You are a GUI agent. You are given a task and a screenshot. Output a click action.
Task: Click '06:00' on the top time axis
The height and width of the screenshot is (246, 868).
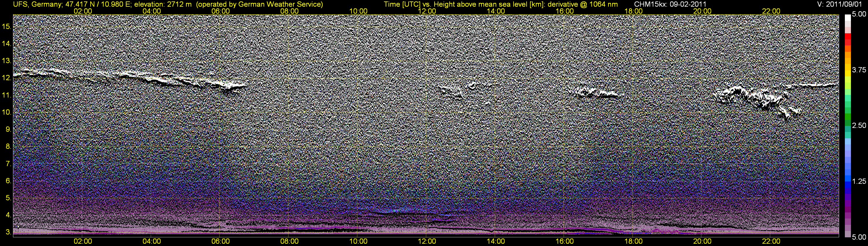[221, 11]
